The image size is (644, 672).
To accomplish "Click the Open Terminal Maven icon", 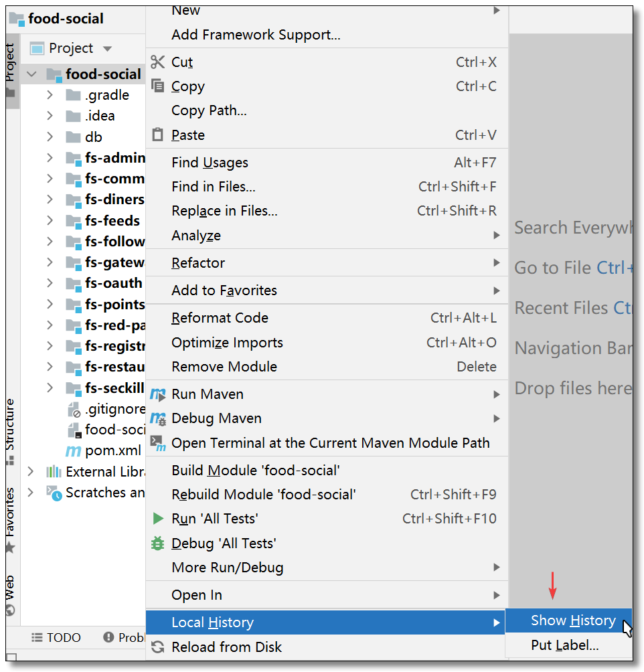I will (158, 443).
